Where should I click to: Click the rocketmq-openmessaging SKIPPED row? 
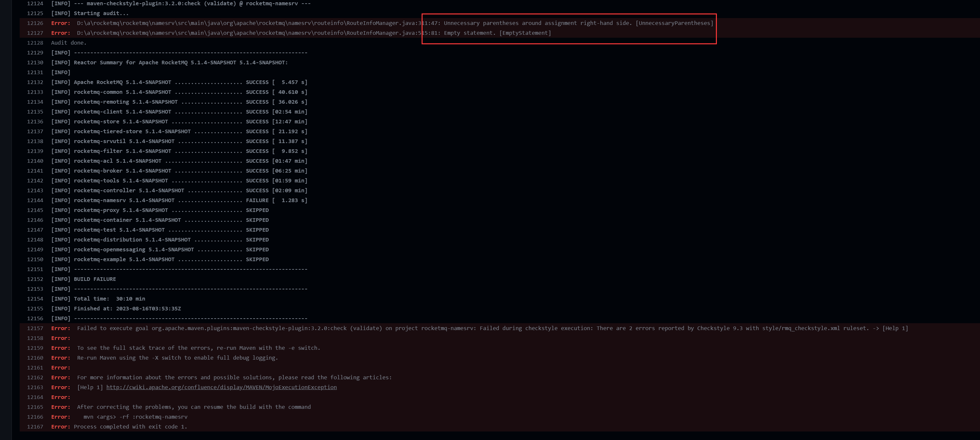pyautogui.click(x=160, y=250)
